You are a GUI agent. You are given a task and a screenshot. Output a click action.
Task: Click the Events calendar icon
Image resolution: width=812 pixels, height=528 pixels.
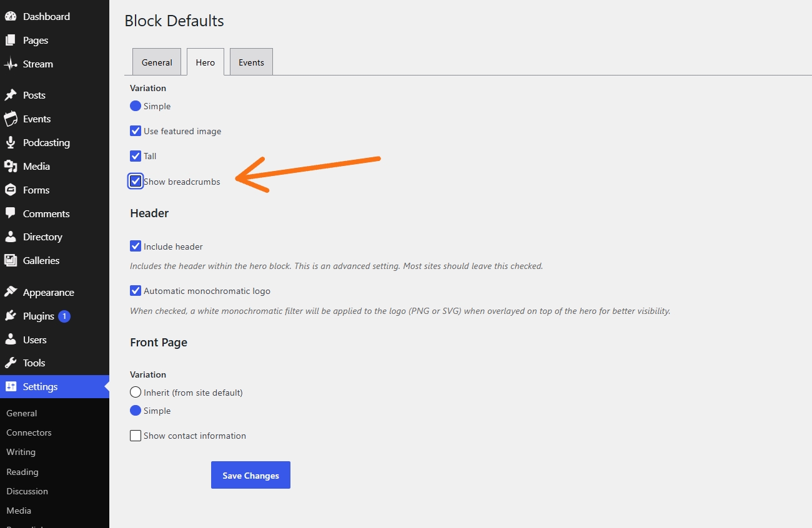click(x=11, y=119)
